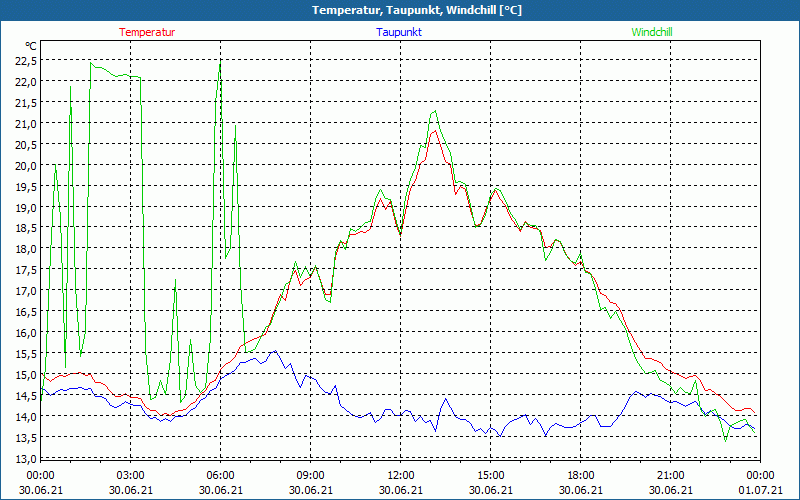Click the 15,0 y-axis value label
This screenshot has height=500, width=800.
[x=26, y=374]
